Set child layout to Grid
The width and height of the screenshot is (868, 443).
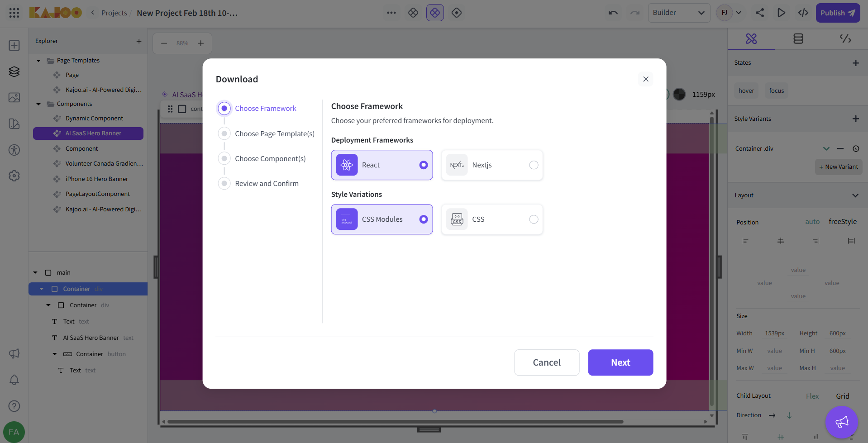[843, 396]
